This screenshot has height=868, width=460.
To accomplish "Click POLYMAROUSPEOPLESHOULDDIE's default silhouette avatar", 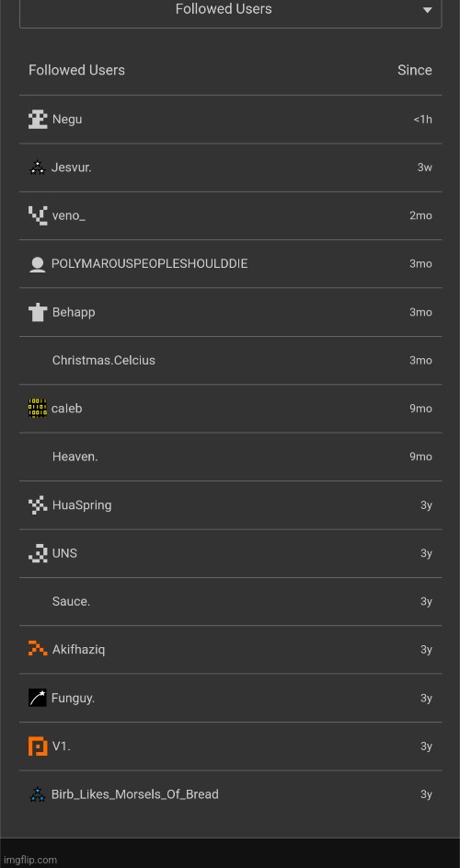I will point(37,264).
